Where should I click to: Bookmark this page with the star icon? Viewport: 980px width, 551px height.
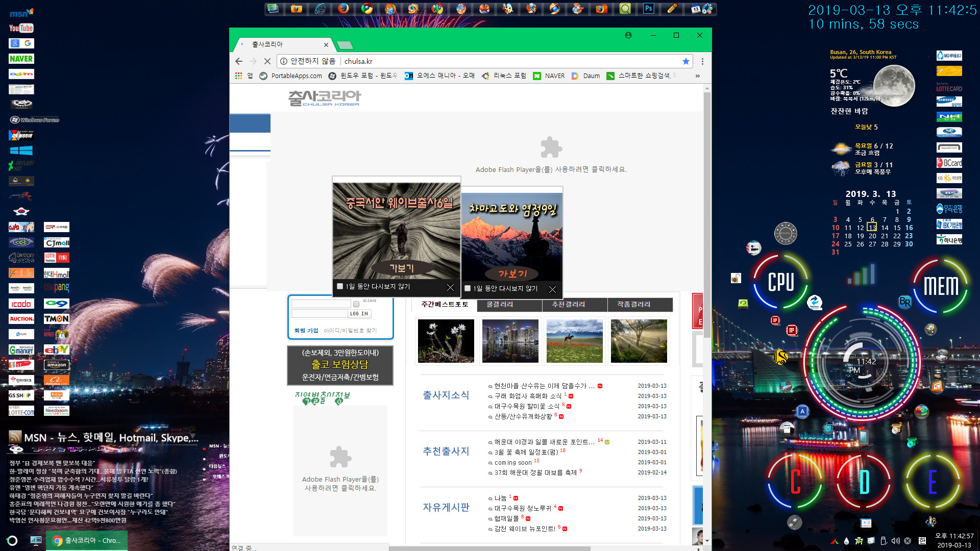point(685,61)
